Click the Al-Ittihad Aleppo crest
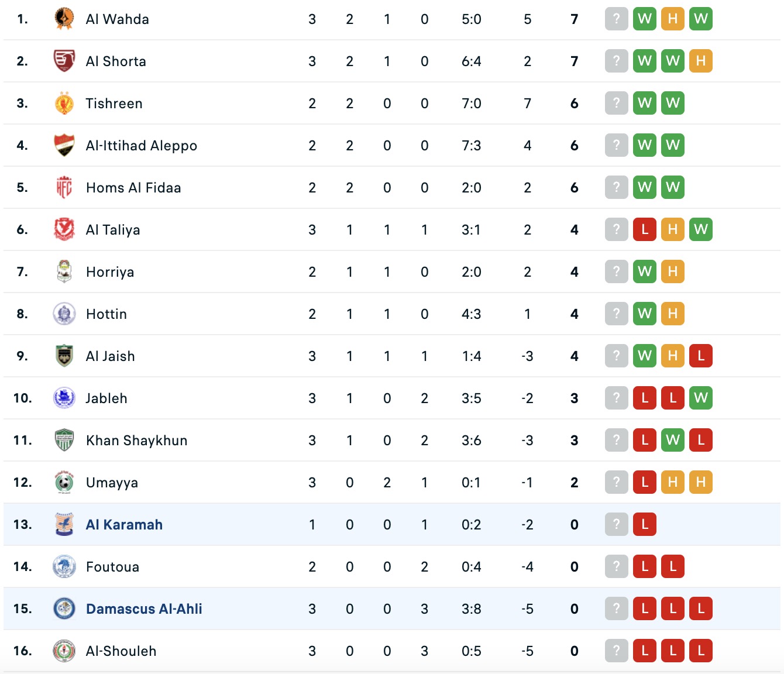Screen dimensions: 784x674 tap(64, 145)
